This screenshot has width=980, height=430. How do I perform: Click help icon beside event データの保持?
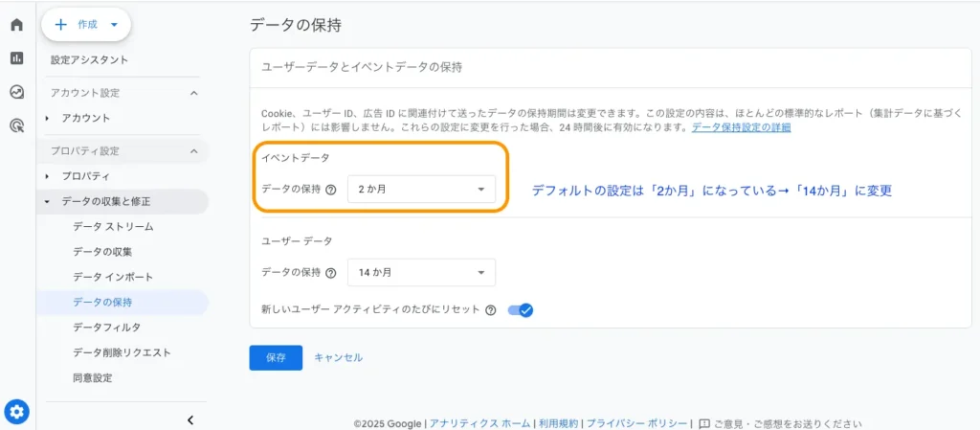331,190
